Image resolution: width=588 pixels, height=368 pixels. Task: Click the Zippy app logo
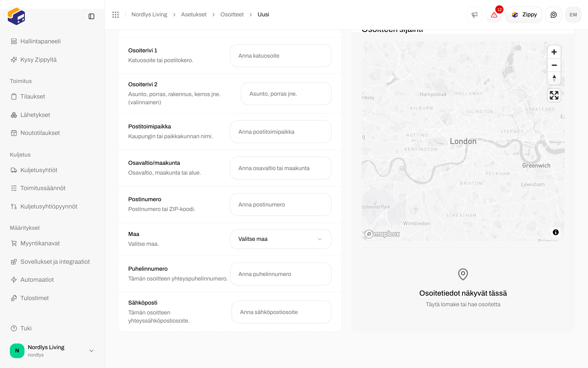[16, 16]
